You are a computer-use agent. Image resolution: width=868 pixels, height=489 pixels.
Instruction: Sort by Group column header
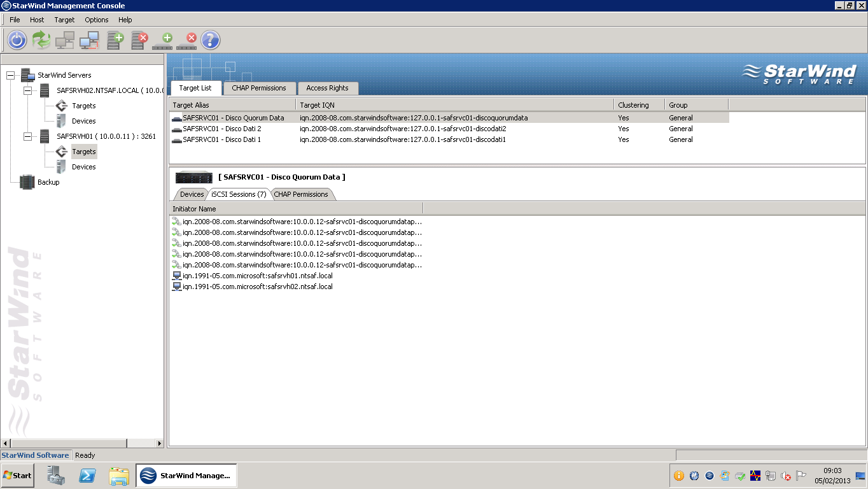697,105
